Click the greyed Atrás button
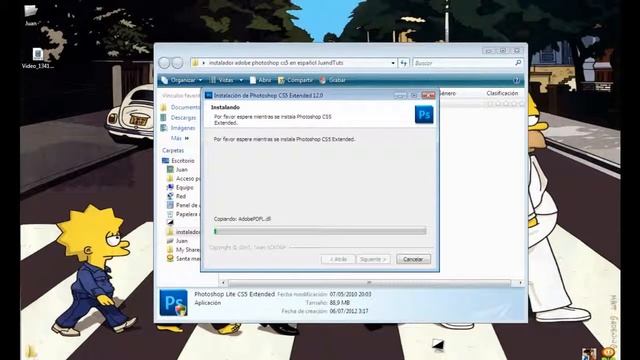This screenshot has width=640, height=360. [x=338, y=259]
